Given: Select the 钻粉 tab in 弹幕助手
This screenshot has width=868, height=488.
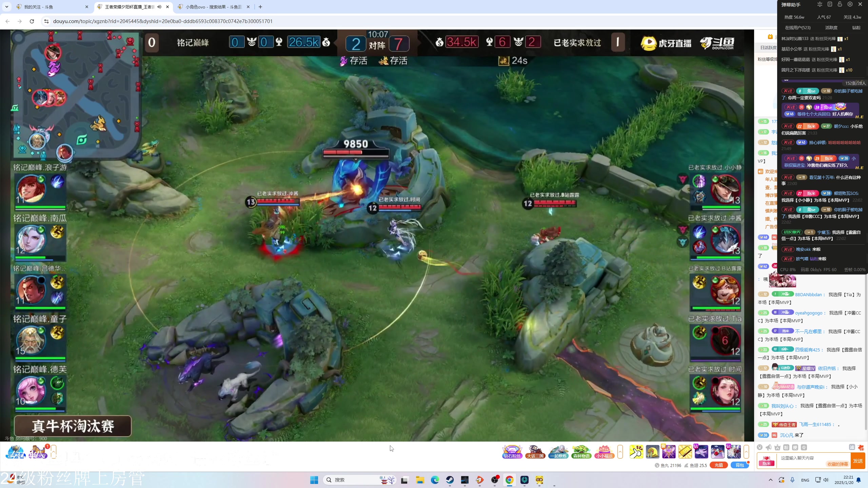Looking at the screenshot, I should pyautogui.click(x=856, y=28).
